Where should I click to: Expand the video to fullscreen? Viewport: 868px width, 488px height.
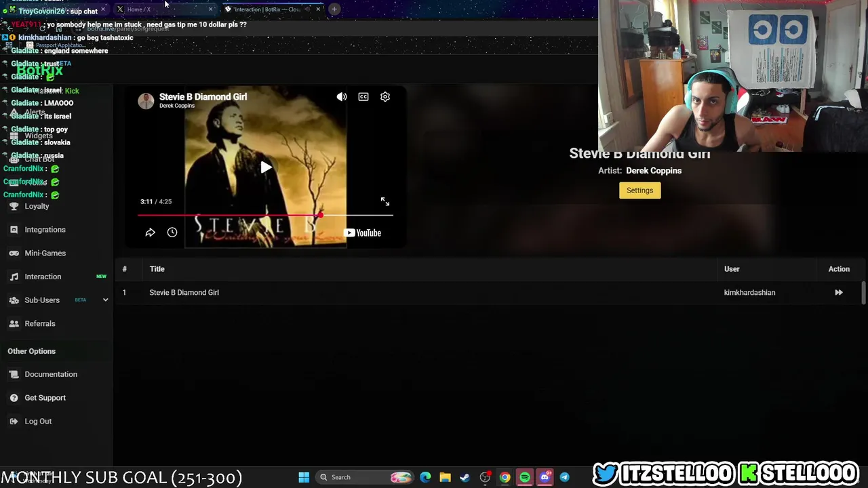[385, 202]
